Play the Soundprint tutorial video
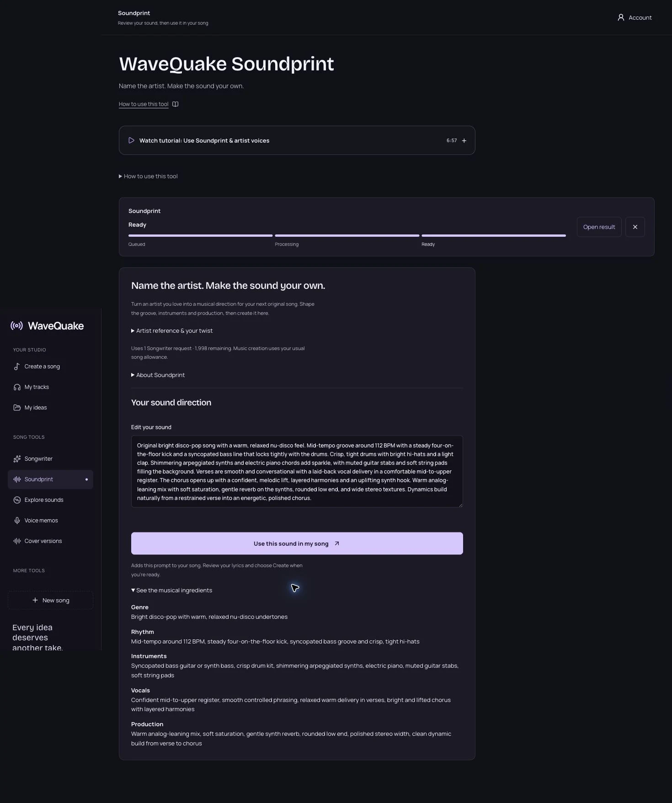This screenshot has height=803, width=672. (131, 140)
